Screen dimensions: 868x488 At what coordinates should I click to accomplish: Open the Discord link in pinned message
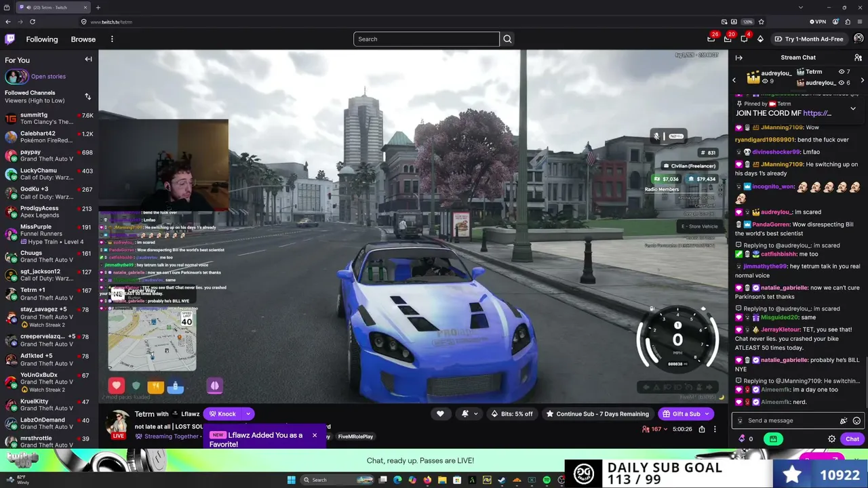pos(817,113)
